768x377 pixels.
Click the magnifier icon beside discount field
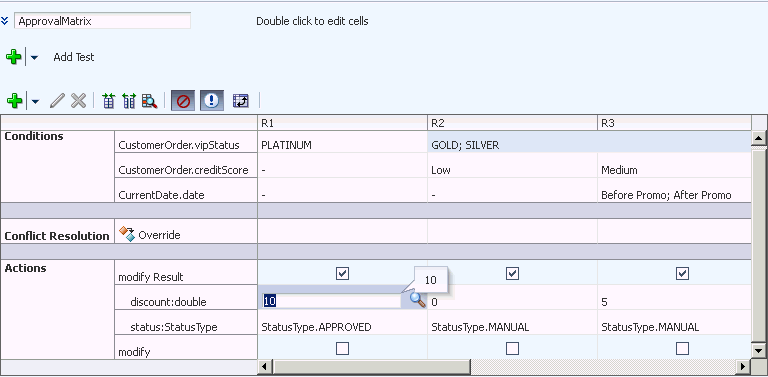[x=417, y=300]
